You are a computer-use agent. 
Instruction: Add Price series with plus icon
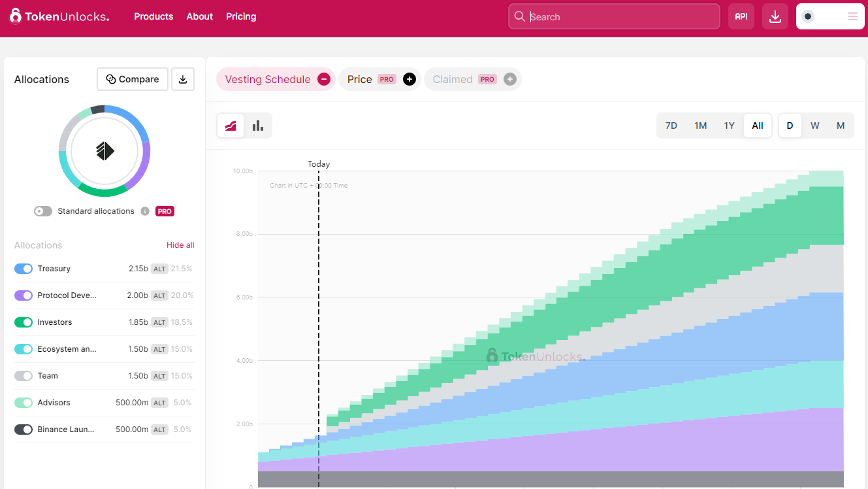tap(410, 79)
